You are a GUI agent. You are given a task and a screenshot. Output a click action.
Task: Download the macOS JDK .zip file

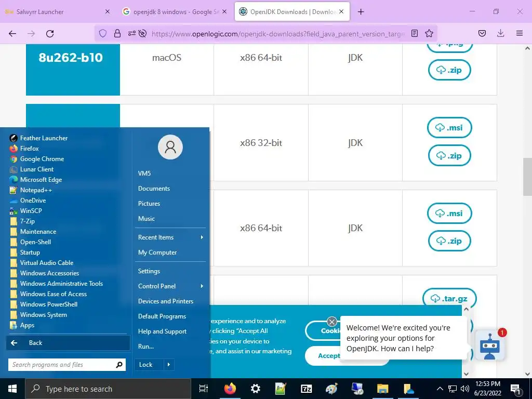click(x=449, y=70)
